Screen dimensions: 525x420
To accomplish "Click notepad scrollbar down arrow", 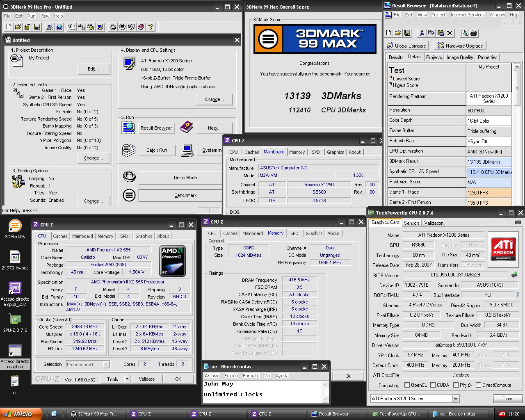I will (325, 399).
